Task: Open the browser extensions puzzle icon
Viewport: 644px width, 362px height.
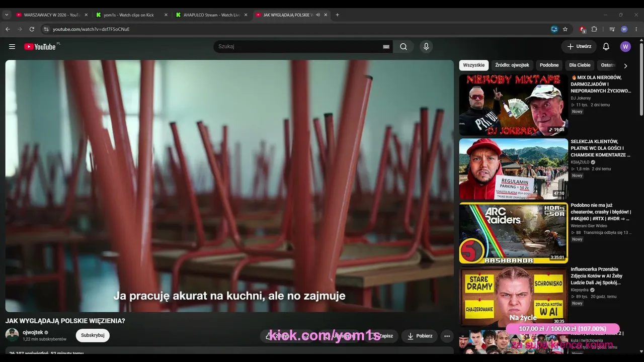Action: coord(594,29)
